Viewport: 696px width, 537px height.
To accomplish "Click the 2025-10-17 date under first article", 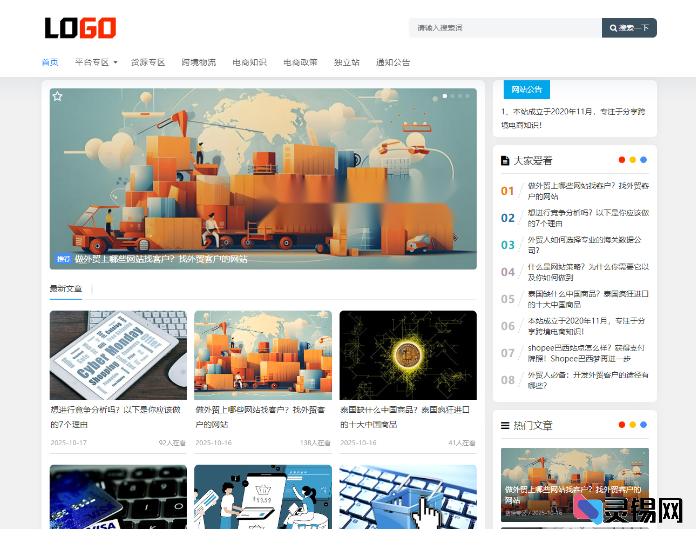I will pos(68,442).
